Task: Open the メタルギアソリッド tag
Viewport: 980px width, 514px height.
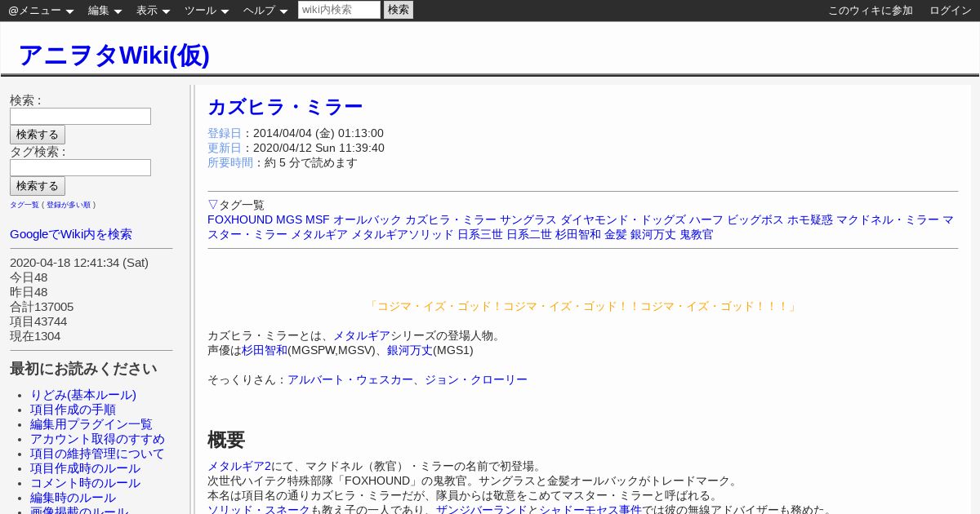Action: [x=403, y=234]
